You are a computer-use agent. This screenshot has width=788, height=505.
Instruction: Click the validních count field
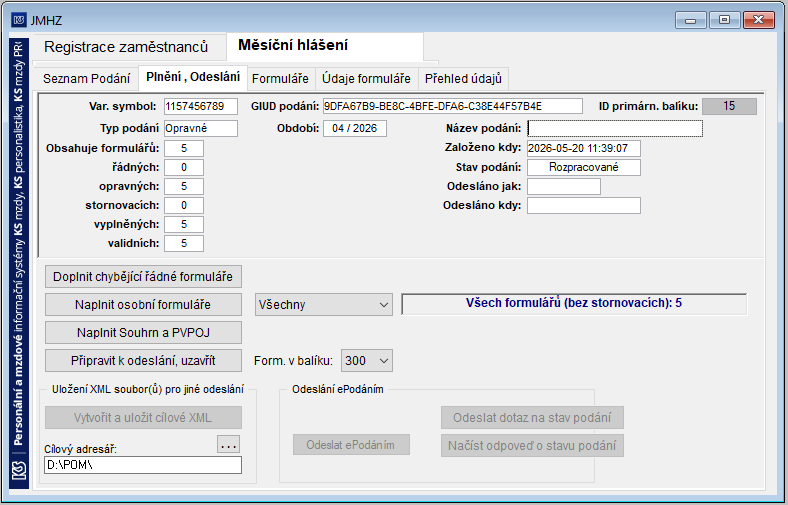coord(184,244)
